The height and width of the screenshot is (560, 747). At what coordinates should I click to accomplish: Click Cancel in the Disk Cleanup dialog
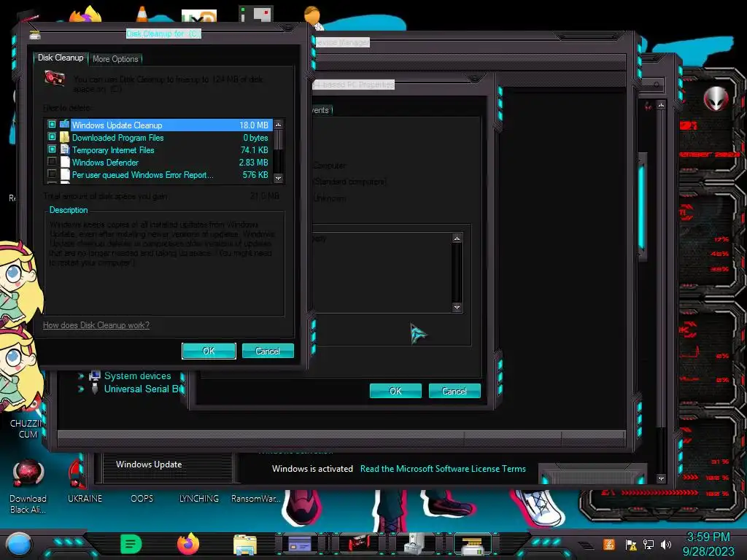[x=268, y=351]
